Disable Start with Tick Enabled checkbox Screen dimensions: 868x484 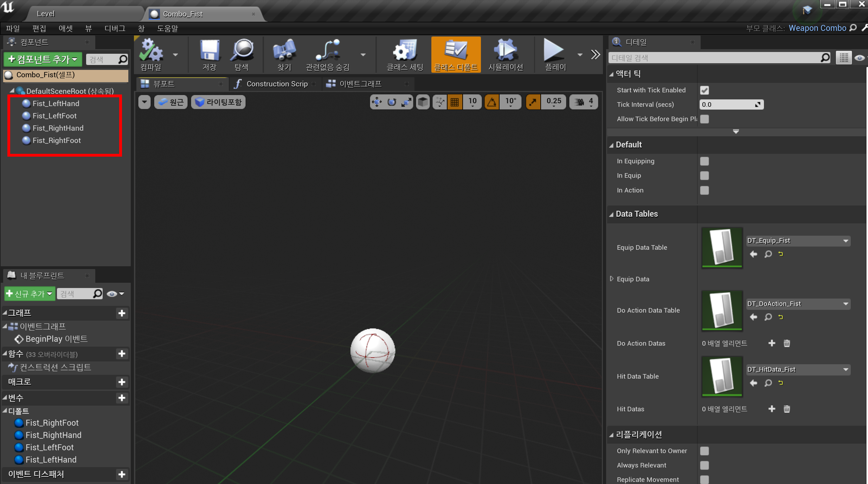[705, 90]
